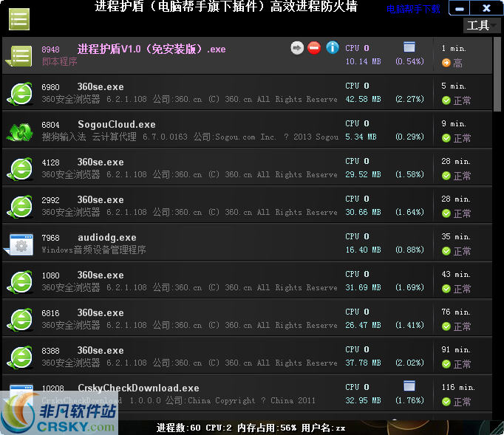Click the 360 browser icon for process 8388
This screenshot has height=435, width=504.
pos(20,357)
